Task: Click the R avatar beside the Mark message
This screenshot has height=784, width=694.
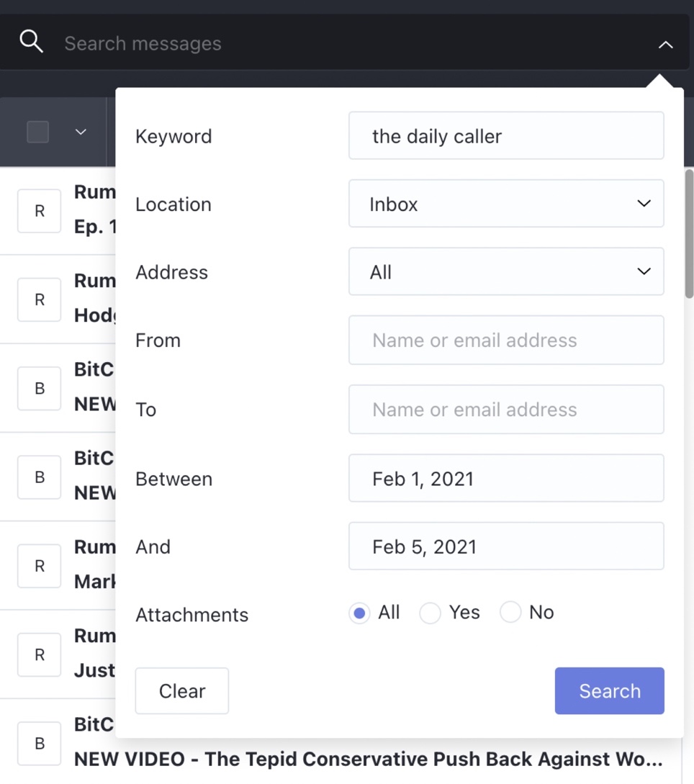Action: 39,566
